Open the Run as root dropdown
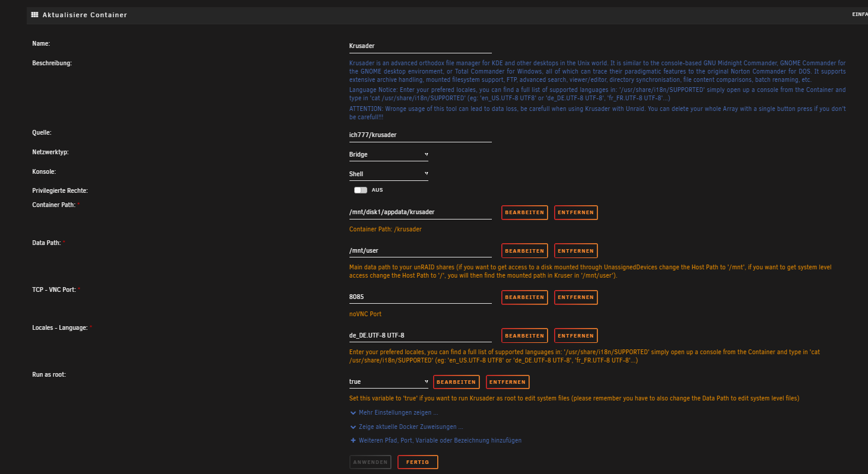 click(x=389, y=381)
